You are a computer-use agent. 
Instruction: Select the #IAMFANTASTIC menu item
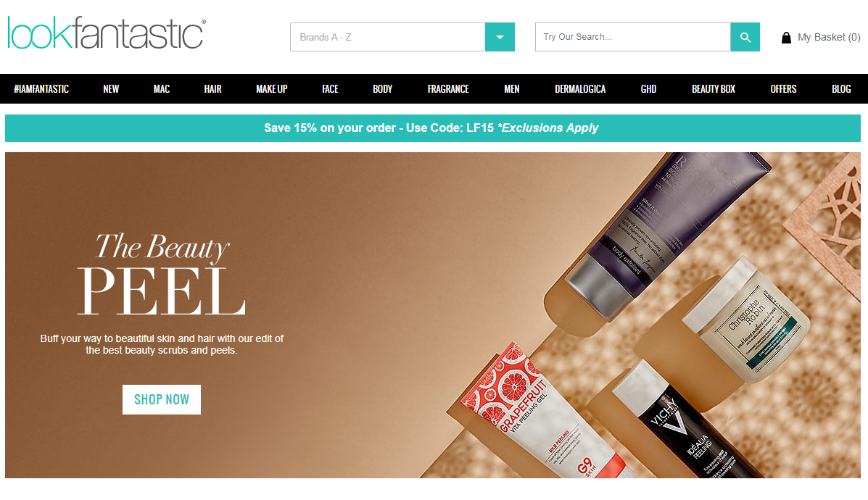click(x=41, y=89)
